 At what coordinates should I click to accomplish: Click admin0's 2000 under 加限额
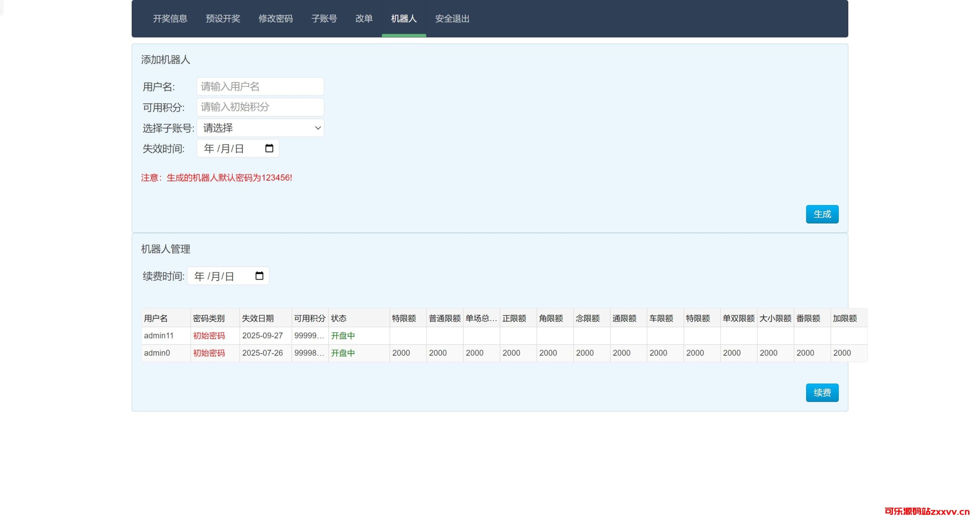(849, 353)
